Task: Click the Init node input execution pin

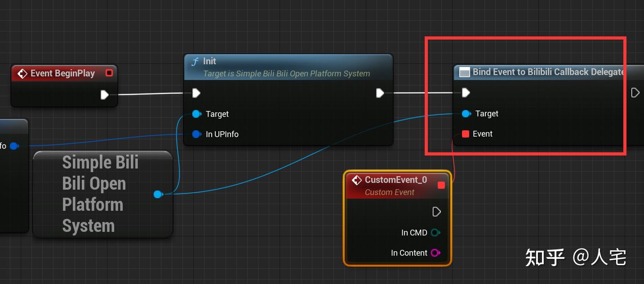Action: pos(196,93)
